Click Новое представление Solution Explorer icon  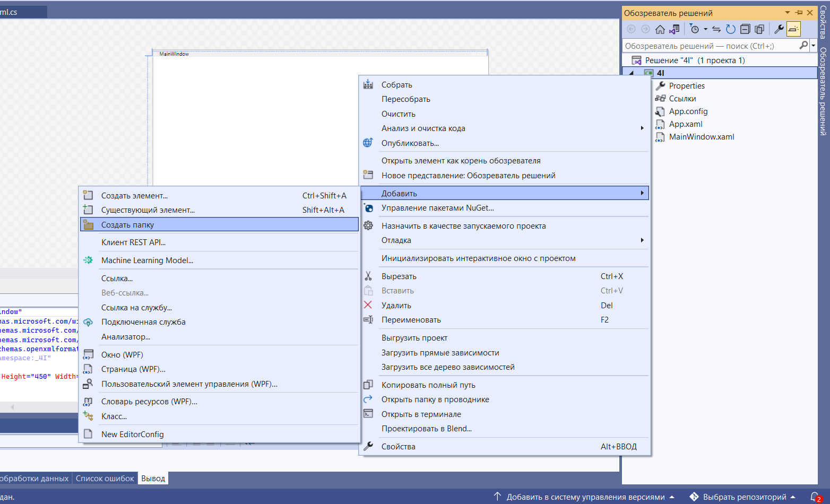368,175
